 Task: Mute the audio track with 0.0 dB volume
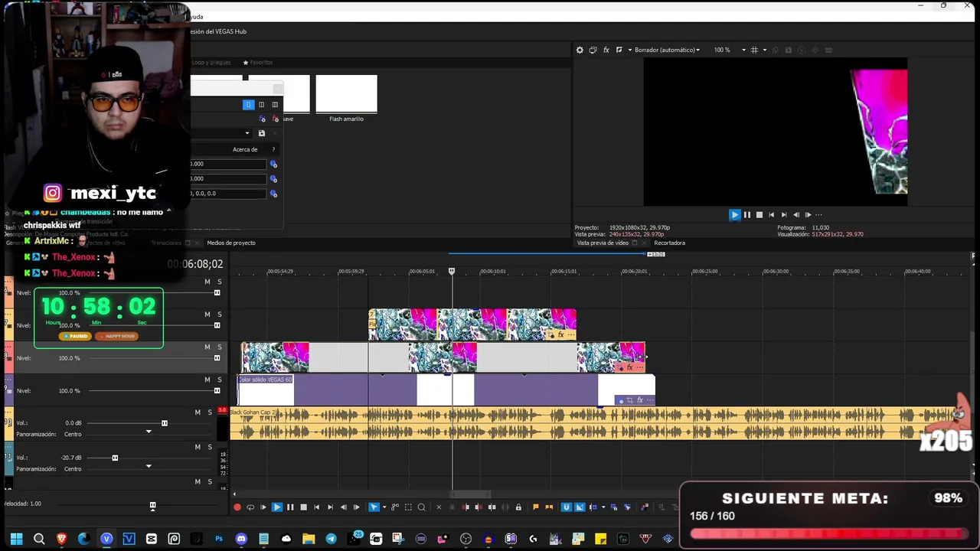(x=198, y=412)
